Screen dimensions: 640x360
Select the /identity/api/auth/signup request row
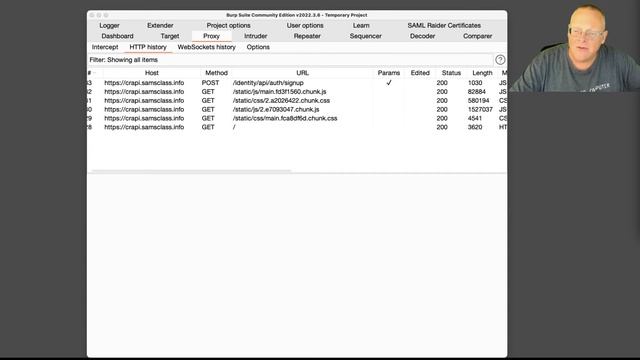pyautogui.click(x=297, y=83)
